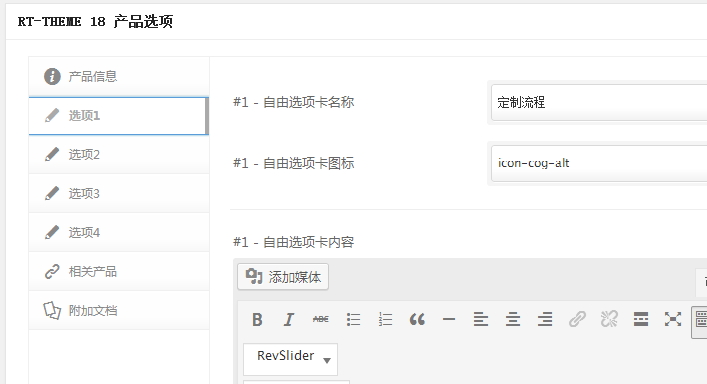Click the #1 - 自由选项卡内容 label
Screen dimensions: 707x384
(x=294, y=242)
